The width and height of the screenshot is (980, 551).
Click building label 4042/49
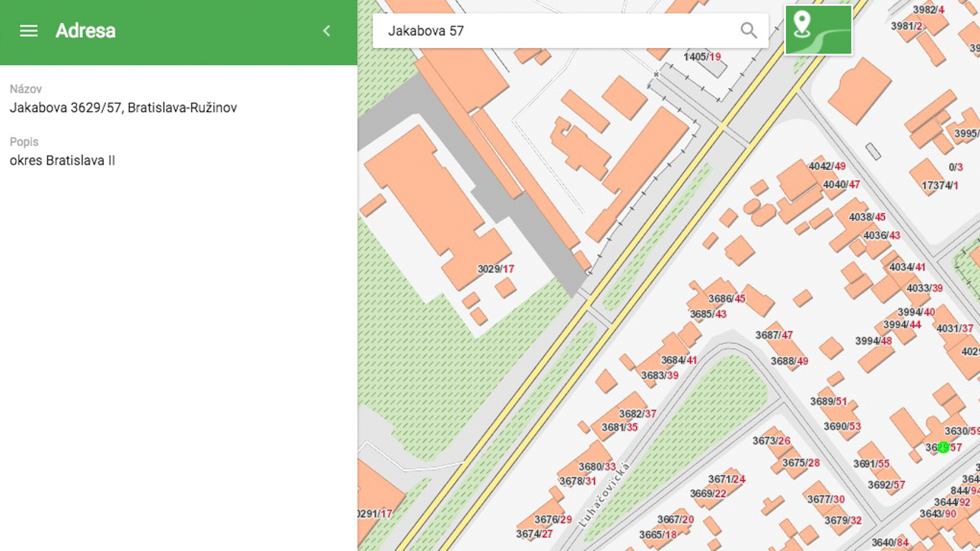(827, 167)
